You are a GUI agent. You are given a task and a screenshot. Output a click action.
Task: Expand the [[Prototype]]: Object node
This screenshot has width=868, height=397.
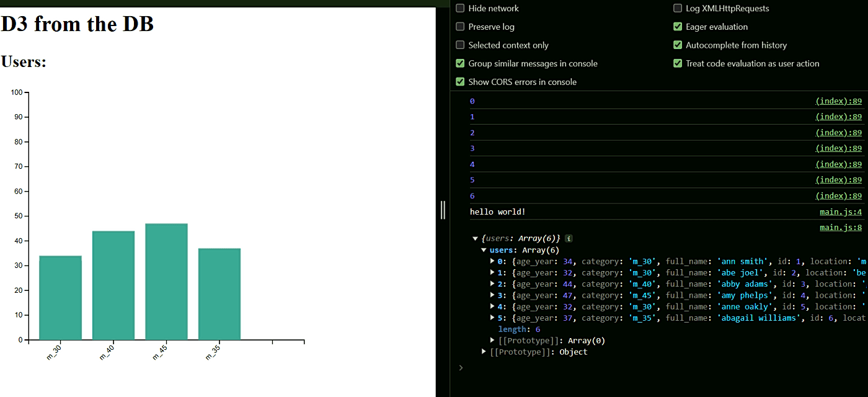click(x=484, y=352)
